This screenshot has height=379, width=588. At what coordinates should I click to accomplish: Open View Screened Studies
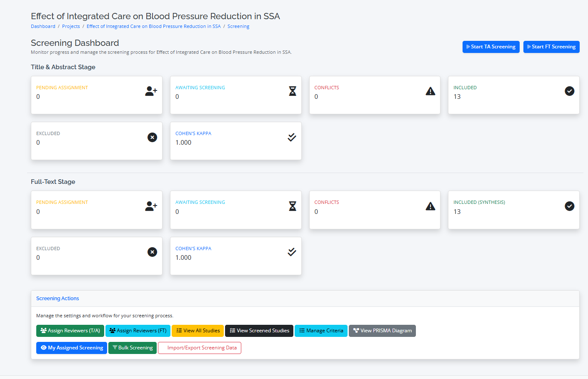click(x=259, y=331)
